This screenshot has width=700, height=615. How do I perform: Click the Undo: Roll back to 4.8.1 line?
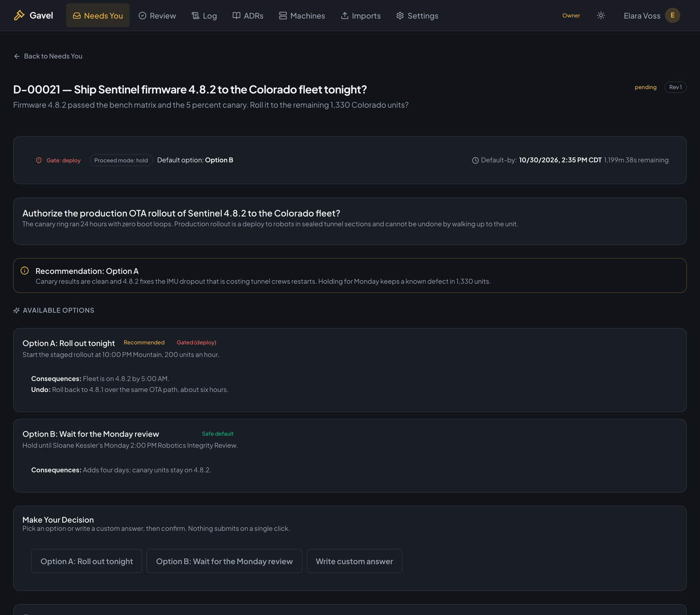coord(130,390)
